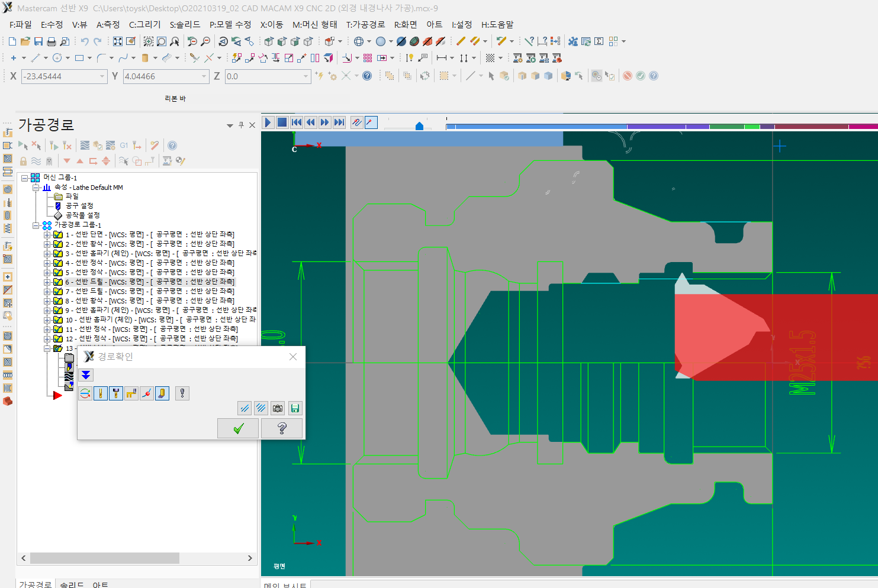
Task: Select 공작물 설정 in the tree
Action: [83, 215]
